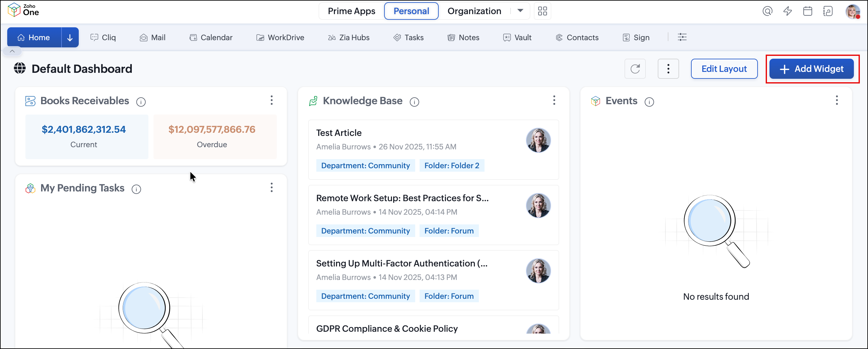Click the Books Receivables widget icon

pos(30,101)
